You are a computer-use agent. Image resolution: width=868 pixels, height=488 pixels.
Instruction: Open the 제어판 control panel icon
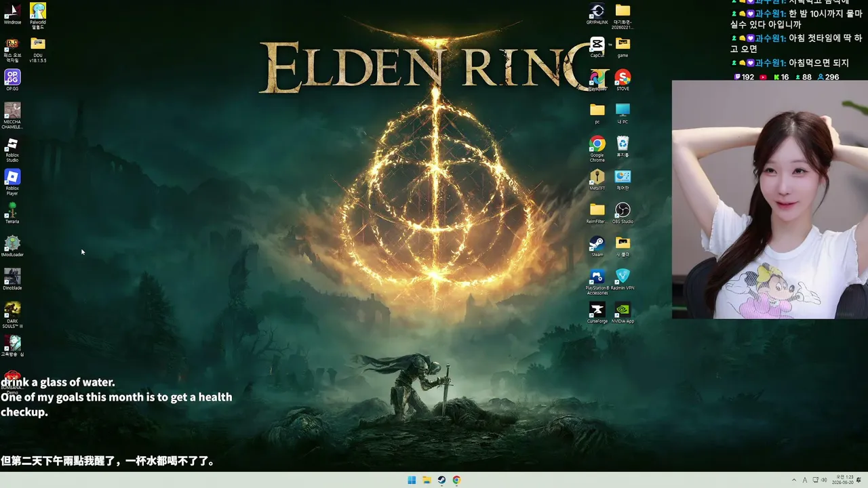[x=623, y=180]
